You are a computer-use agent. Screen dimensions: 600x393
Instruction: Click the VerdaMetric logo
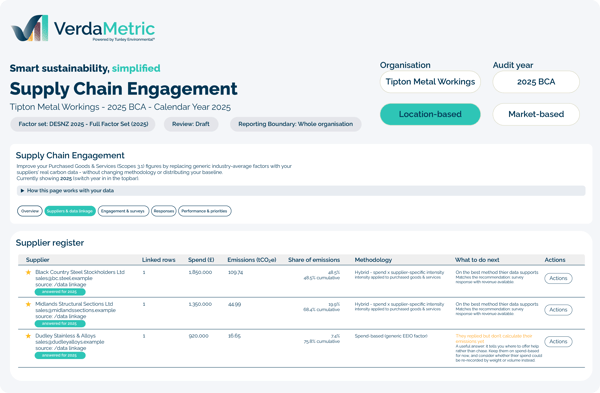tap(83, 28)
